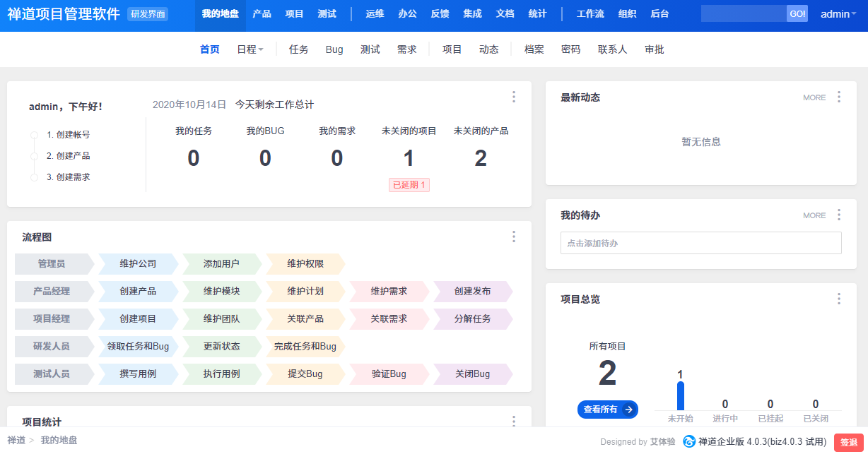Click the red 签退 button
868x454 pixels.
coord(848,443)
